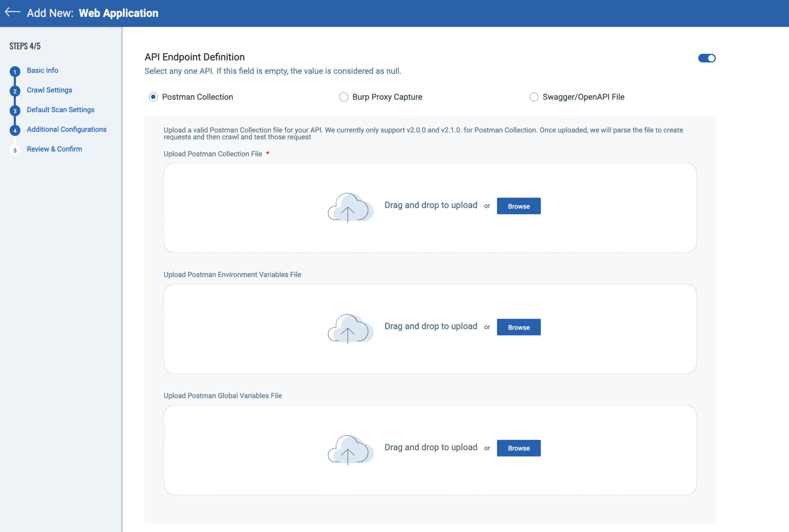Select the Postman Collection radio button
Screen dimensions: 789x532
[x=153, y=97]
